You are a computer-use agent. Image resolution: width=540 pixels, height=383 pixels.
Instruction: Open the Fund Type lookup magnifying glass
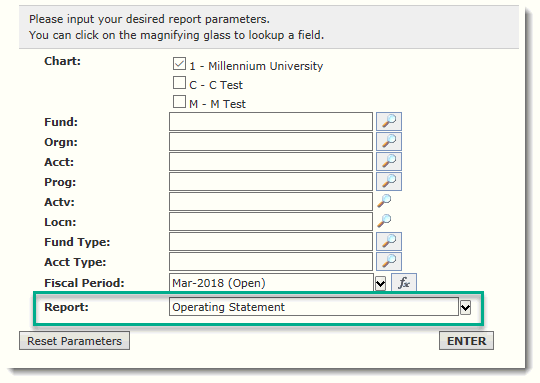[x=389, y=241]
